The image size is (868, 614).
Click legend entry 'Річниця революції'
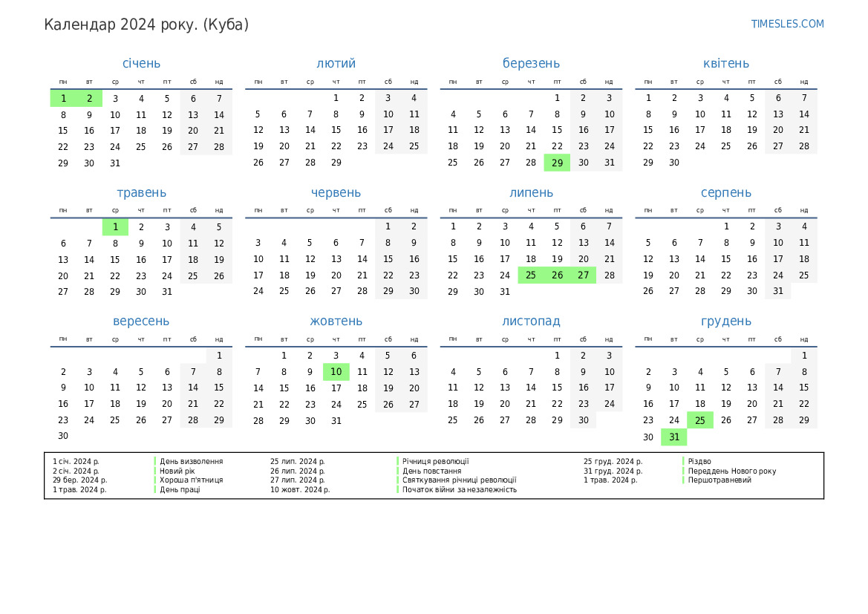[436, 461]
